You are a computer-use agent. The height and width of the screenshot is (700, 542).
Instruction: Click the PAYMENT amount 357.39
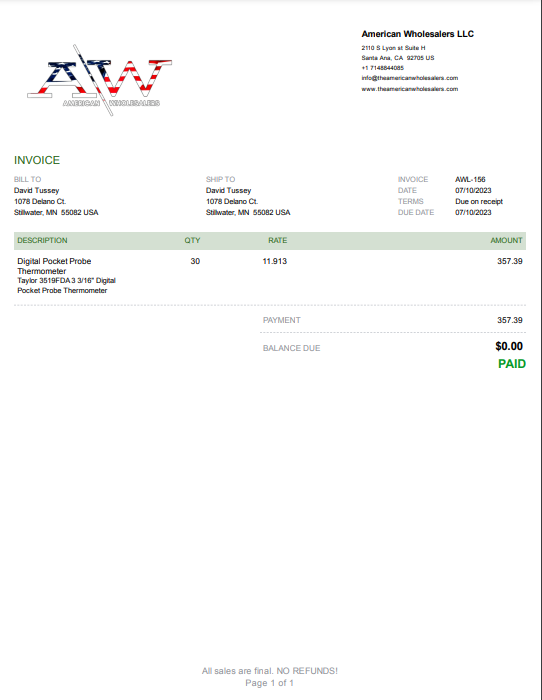pos(510,320)
